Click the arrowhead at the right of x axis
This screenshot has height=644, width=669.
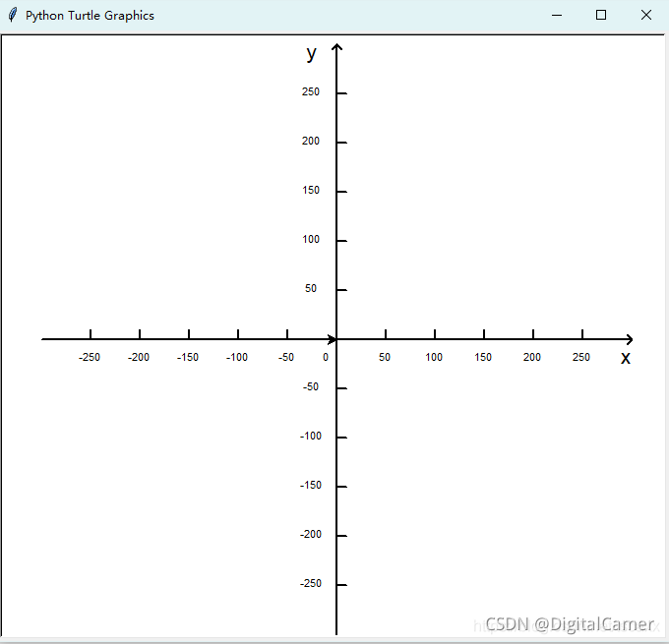[x=630, y=339]
